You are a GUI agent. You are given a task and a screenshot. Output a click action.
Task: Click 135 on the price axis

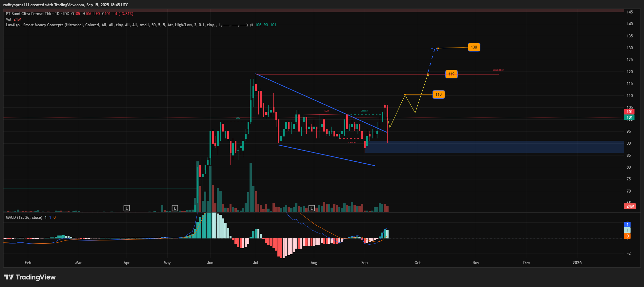coord(630,36)
